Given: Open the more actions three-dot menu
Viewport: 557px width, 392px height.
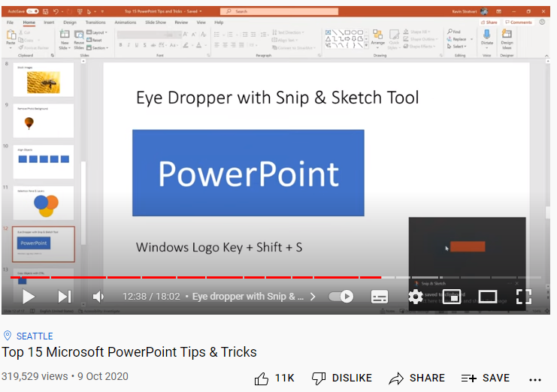Looking at the screenshot, I should coord(535,378).
